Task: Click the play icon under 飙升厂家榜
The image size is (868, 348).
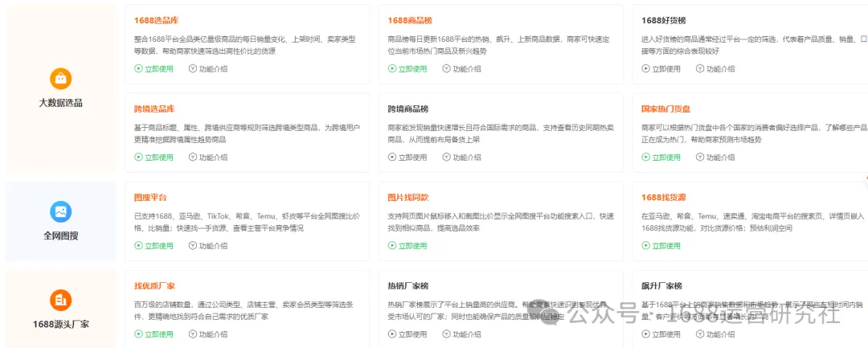Action: click(646, 334)
